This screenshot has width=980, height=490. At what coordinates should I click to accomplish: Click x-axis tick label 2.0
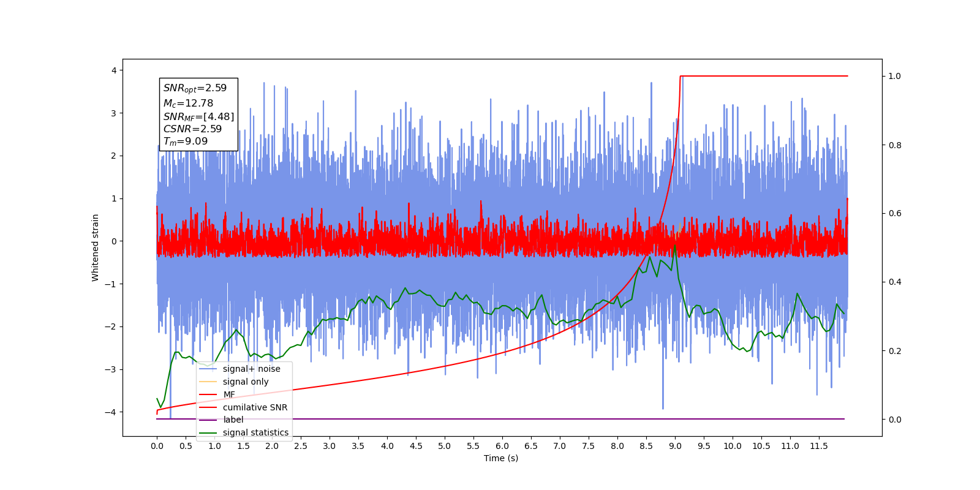[x=272, y=446]
